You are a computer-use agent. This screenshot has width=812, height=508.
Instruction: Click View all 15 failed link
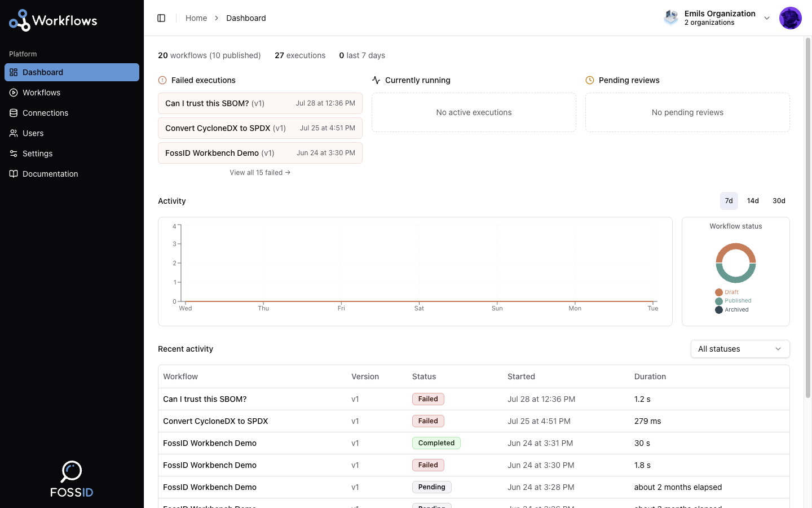click(x=260, y=173)
